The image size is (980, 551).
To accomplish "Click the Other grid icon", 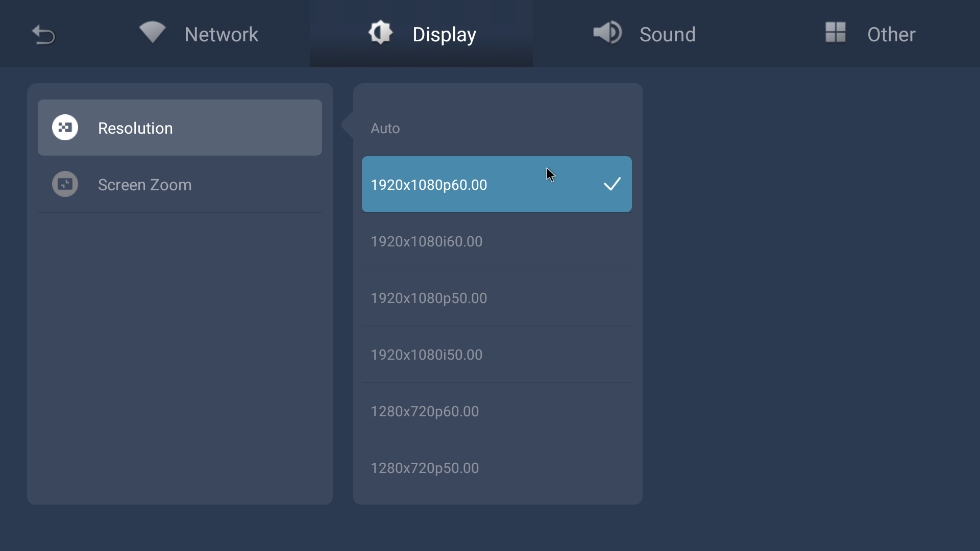I will tap(836, 33).
